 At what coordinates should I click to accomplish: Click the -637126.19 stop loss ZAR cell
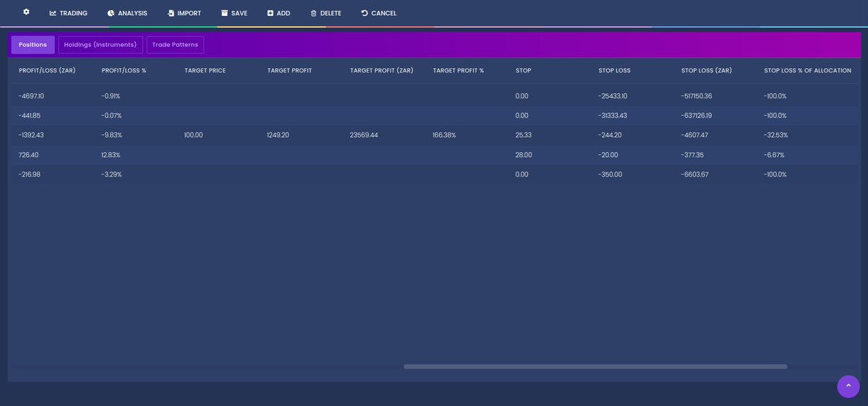tap(697, 116)
